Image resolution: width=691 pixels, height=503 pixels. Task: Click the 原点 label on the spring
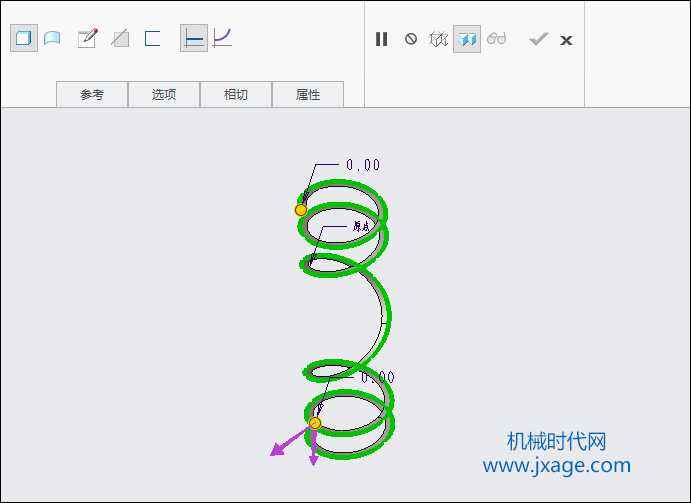[x=361, y=226]
